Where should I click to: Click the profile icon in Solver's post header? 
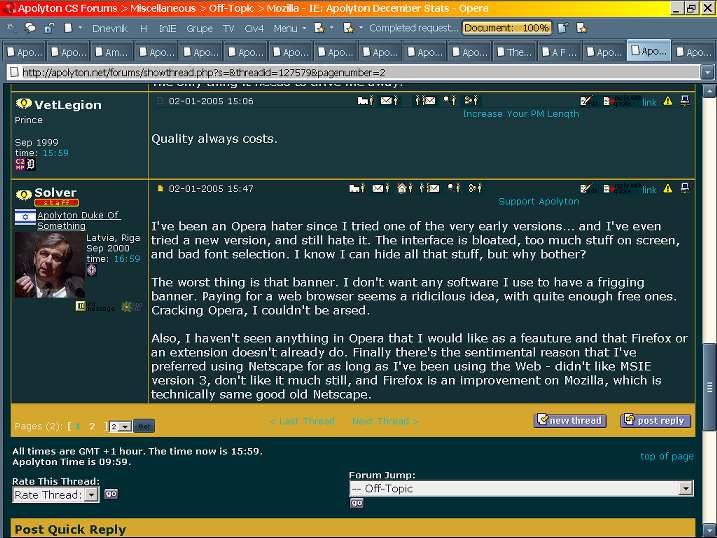coord(355,188)
